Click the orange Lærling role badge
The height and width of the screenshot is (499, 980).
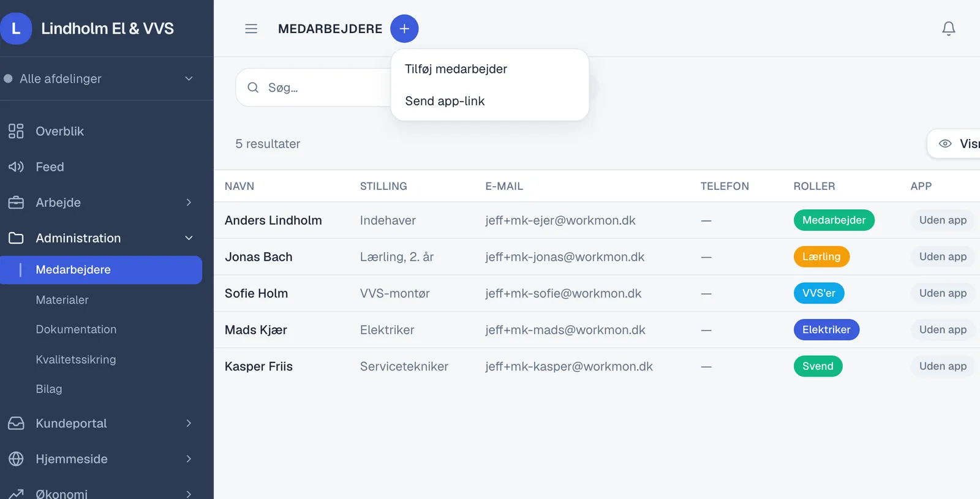(821, 257)
